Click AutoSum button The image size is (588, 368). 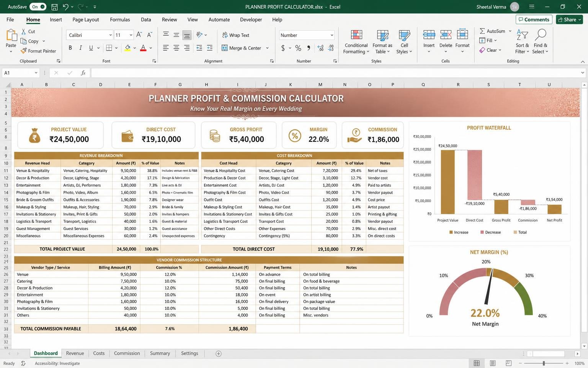click(x=492, y=31)
